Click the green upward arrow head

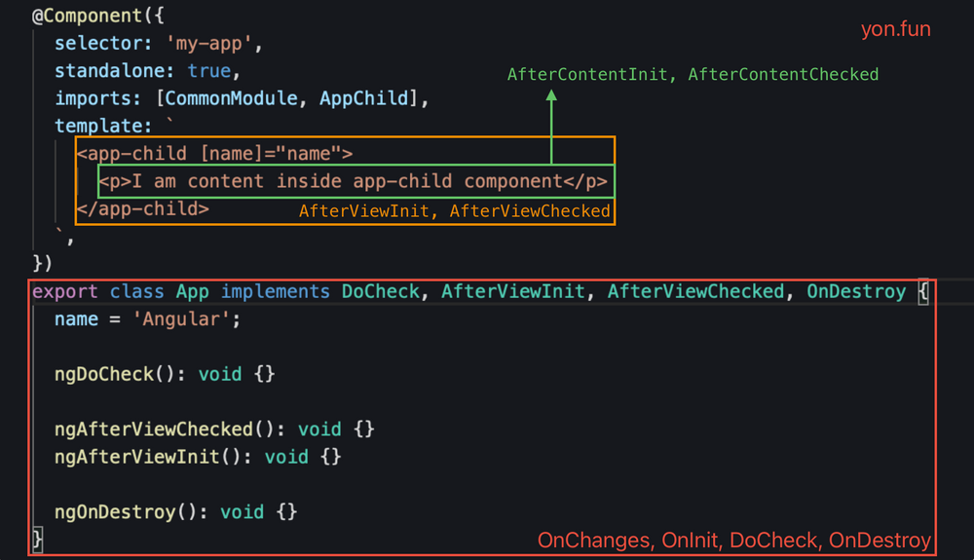point(551,95)
